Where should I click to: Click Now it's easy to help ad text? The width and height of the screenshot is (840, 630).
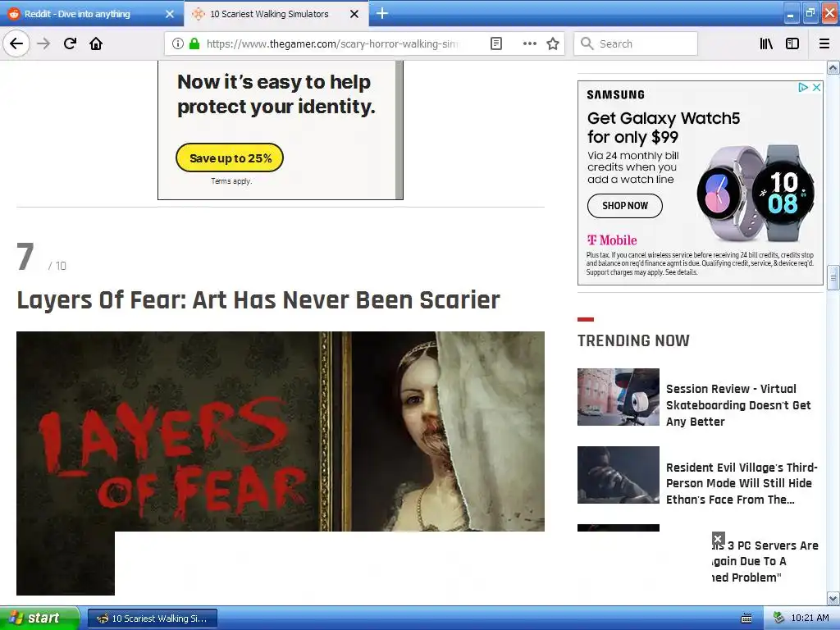(276, 94)
